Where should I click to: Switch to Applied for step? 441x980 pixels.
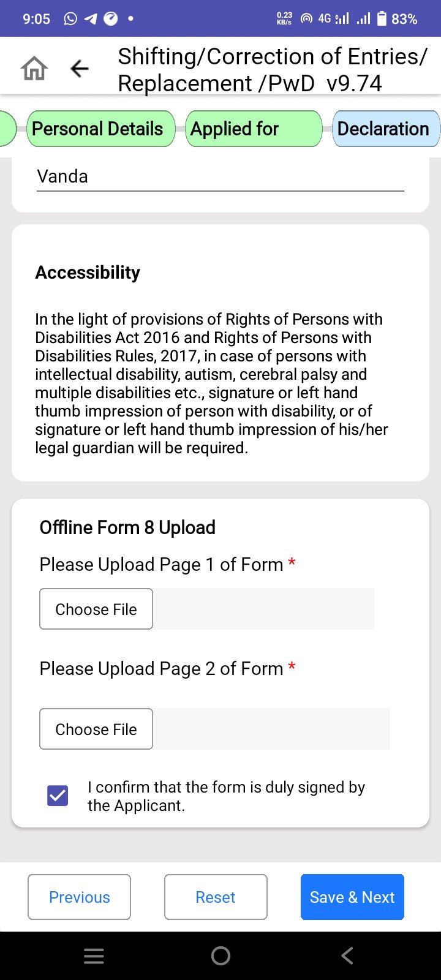(254, 129)
